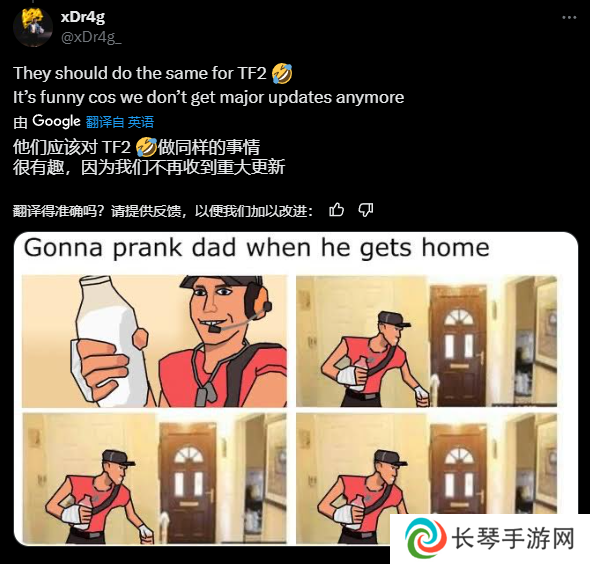590x564 pixels.
Task: Open xDr4g's profile avatar
Action: coord(33,27)
